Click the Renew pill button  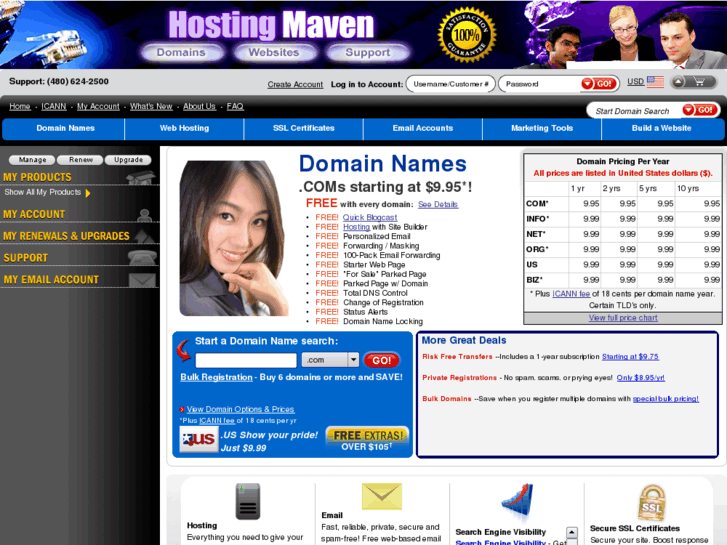point(81,160)
